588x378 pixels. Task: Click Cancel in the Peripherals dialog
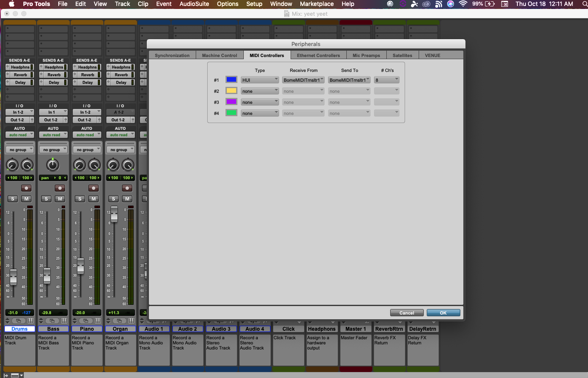coord(407,312)
